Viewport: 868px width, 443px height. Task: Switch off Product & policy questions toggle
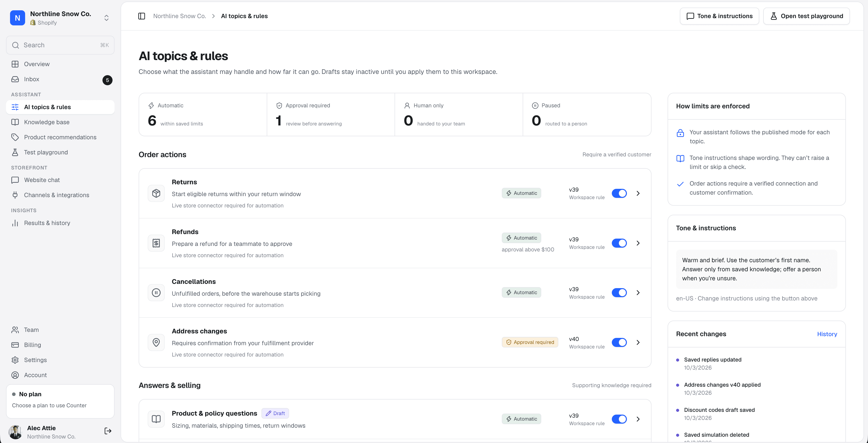pyautogui.click(x=619, y=419)
